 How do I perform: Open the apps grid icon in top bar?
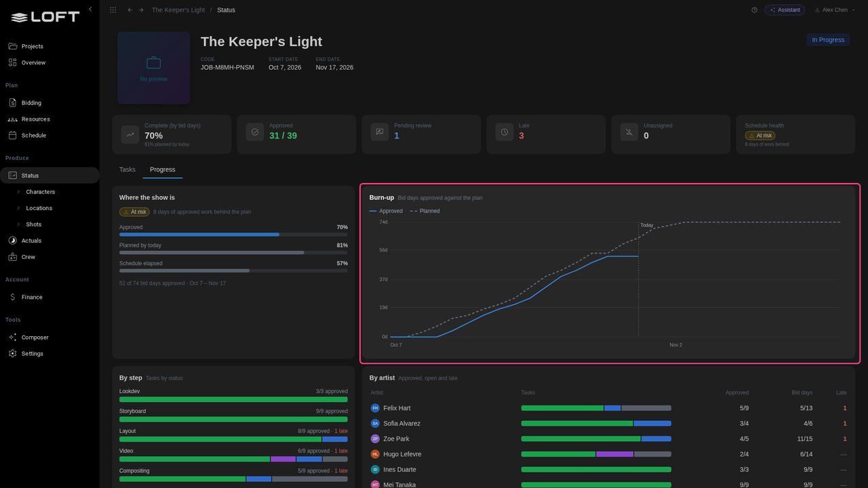tap(113, 10)
